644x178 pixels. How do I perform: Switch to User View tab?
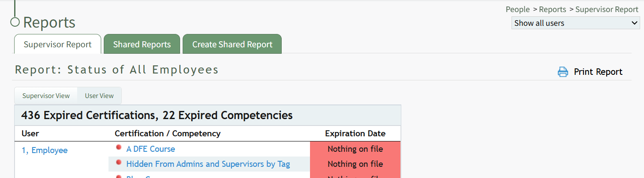click(x=99, y=96)
